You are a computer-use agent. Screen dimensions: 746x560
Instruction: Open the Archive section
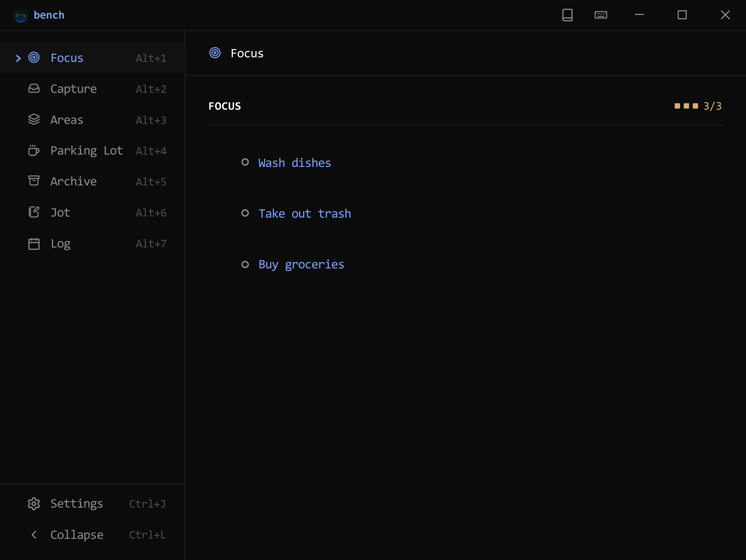(73, 182)
